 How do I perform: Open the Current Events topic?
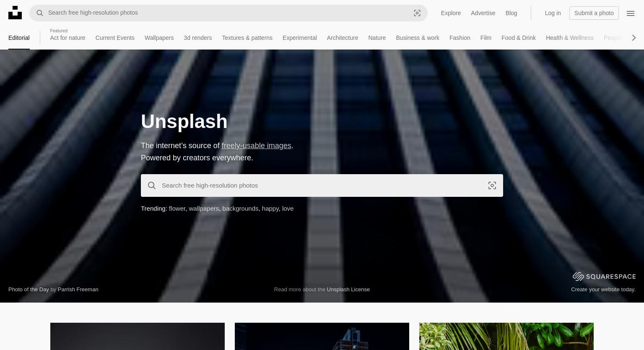point(115,38)
